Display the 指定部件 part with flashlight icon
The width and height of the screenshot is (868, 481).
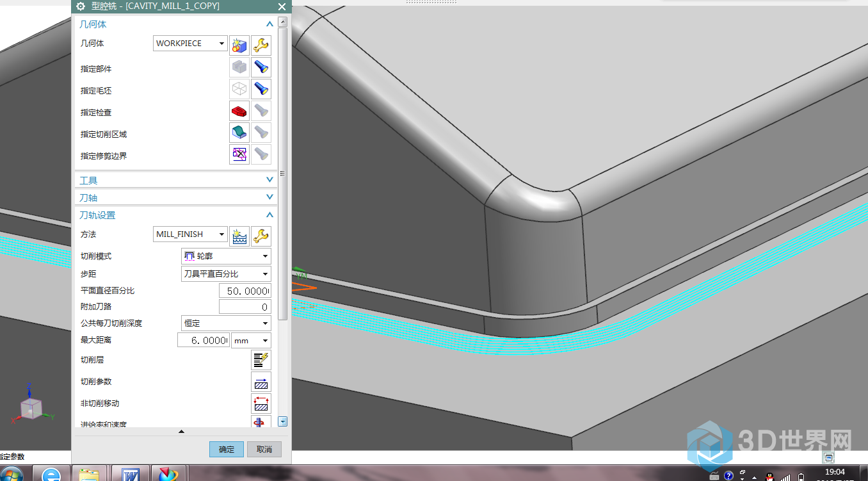(x=261, y=68)
